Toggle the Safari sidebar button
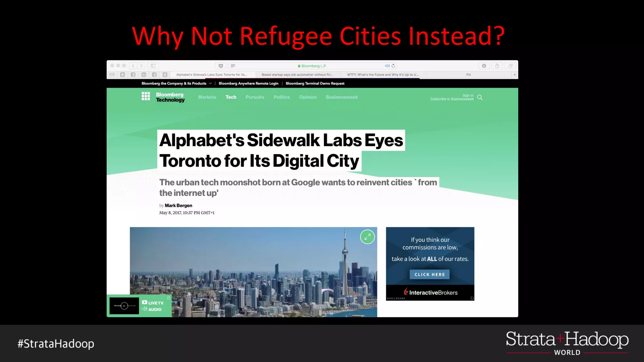 (153, 66)
